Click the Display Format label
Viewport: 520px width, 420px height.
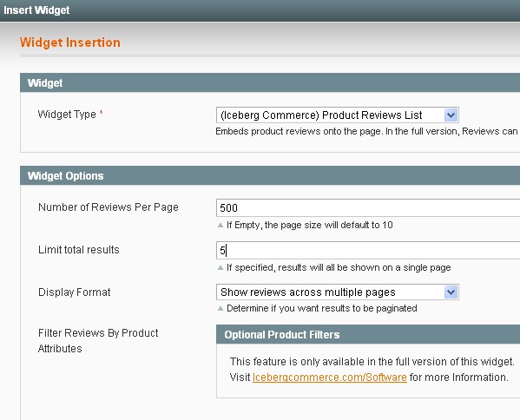tap(75, 292)
